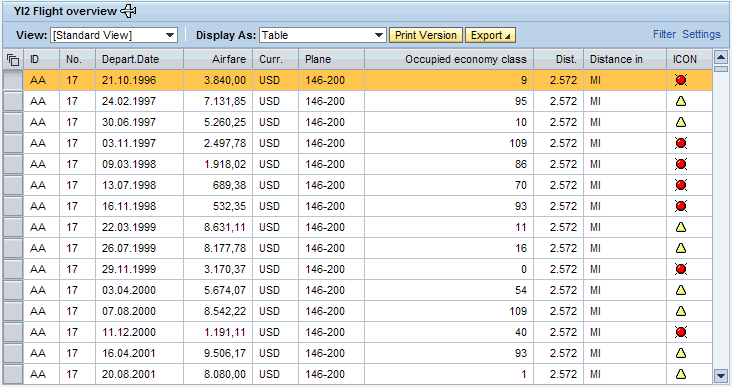732x387 pixels.
Task: Click the yellow triangle icon for 16.04.2001 flight
Action: [681, 353]
